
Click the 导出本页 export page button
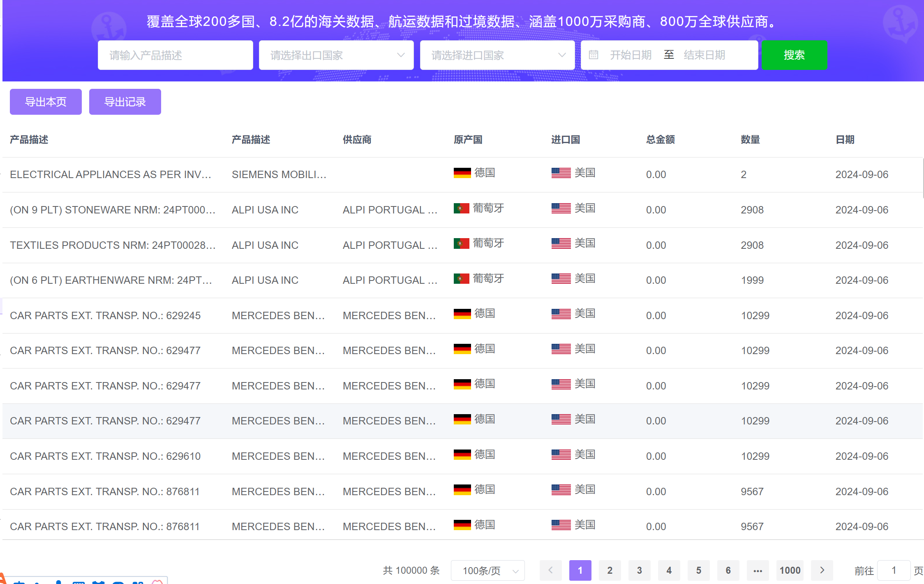click(46, 102)
